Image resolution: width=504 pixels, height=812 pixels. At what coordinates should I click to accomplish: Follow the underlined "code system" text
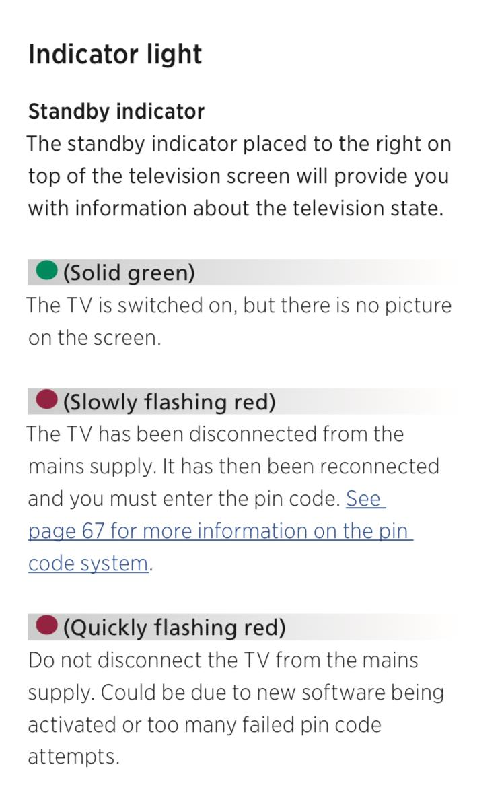point(88,564)
